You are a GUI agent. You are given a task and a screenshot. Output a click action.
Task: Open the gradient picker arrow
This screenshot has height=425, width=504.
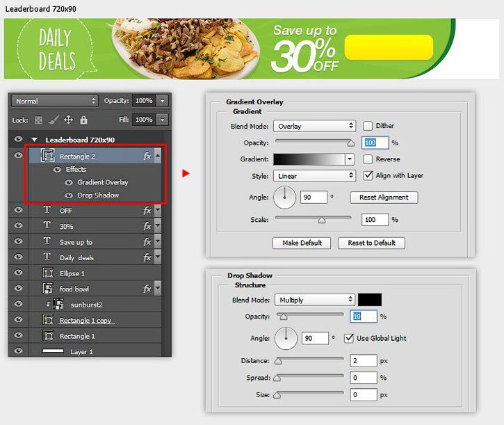tap(350, 159)
